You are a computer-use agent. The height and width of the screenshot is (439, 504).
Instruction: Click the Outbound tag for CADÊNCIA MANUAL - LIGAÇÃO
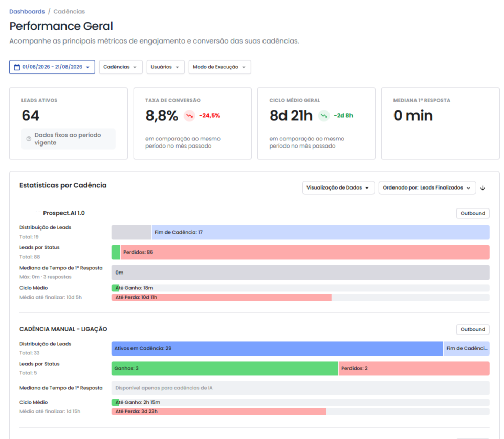click(473, 329)
